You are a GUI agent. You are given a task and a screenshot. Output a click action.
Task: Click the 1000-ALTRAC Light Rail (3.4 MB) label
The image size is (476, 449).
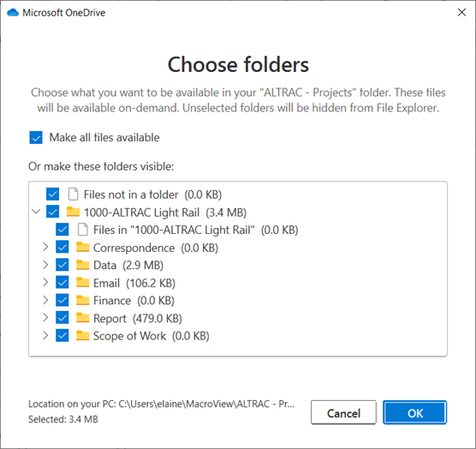tap(165, 213)
